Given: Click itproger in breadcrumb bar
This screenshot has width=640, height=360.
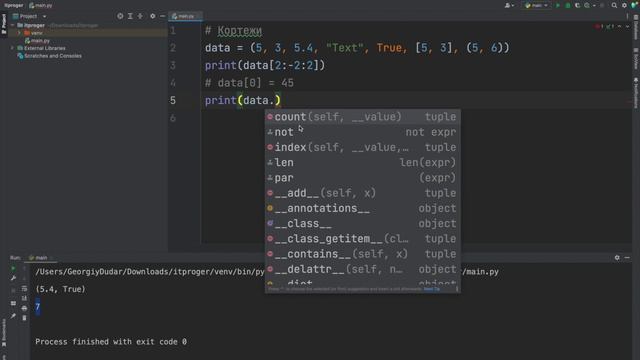Looking at the screenshot, I should pyautogui.click(x=13, y=6).
